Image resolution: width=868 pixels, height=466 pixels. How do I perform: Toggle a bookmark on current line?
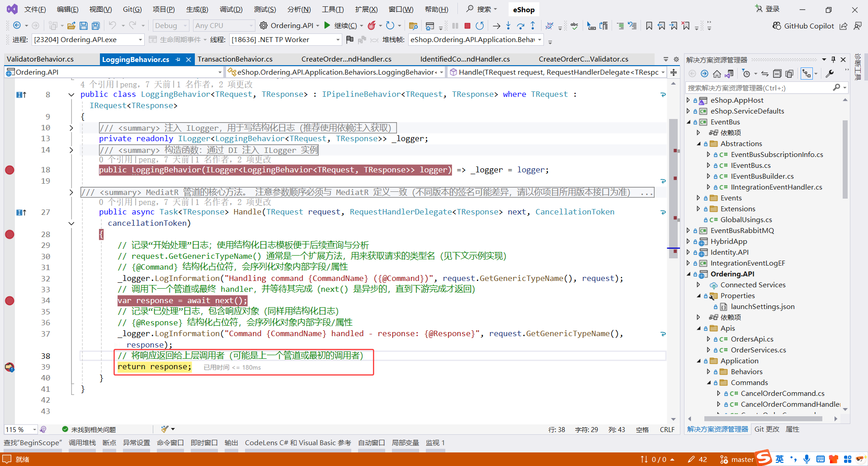[x=649, y=26]
